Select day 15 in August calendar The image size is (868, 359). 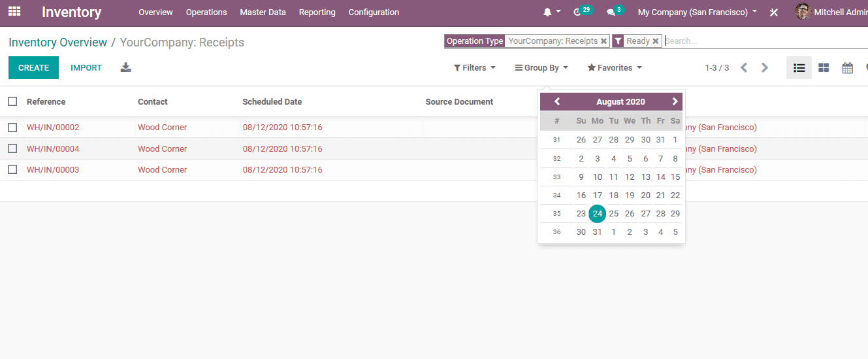(675, 177)
